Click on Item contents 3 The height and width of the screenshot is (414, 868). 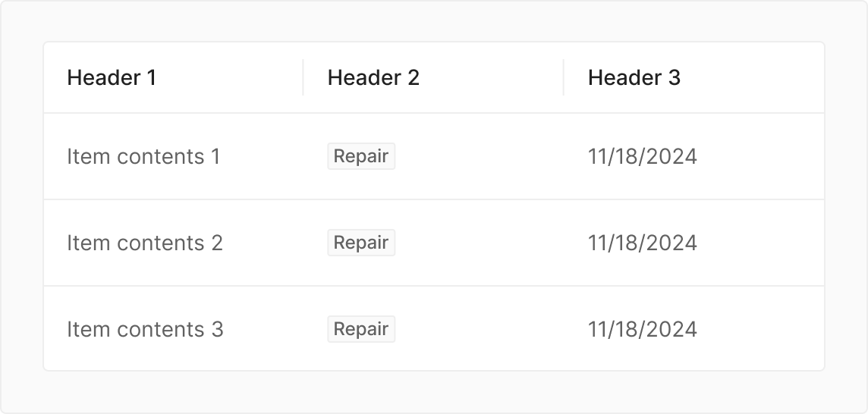145,330
